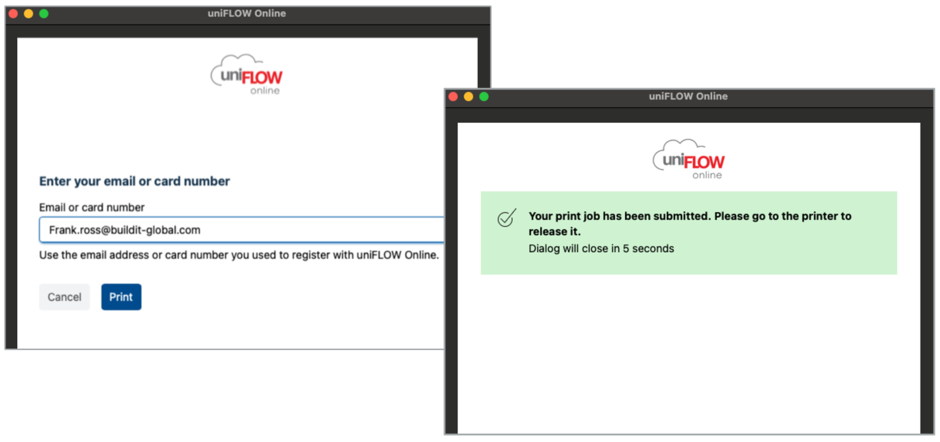Minimize the print confirmation window
The height and width of the screenshot is (442, 940).
(468, 97)
